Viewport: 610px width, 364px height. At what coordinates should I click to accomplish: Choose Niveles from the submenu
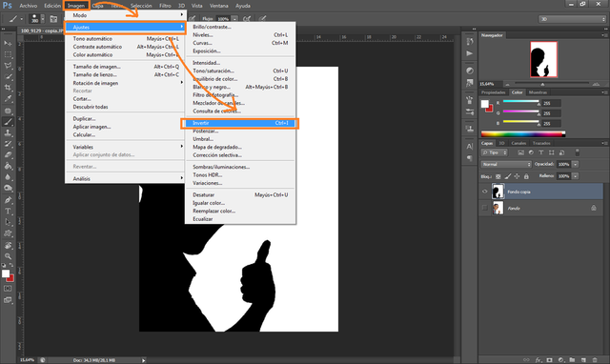(240, 34)
